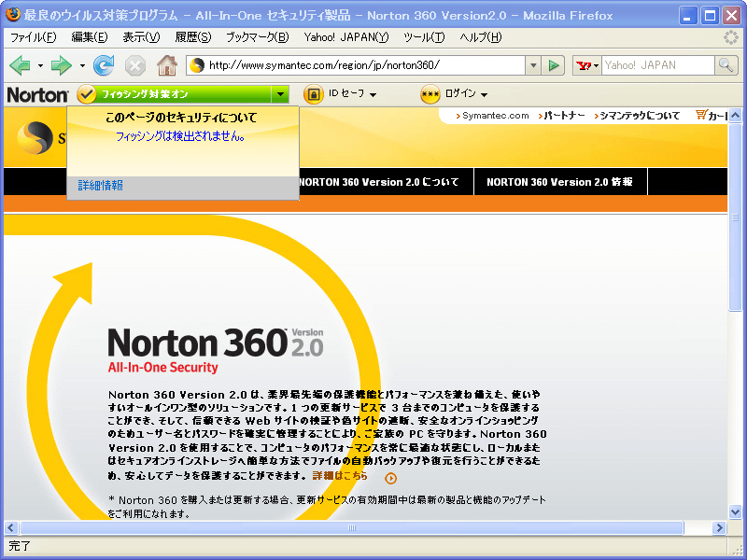Image resolution: width=747 pixels, height=560 pixels.
Task: Open the ツール(T) menu
Action: coord(424,37)
